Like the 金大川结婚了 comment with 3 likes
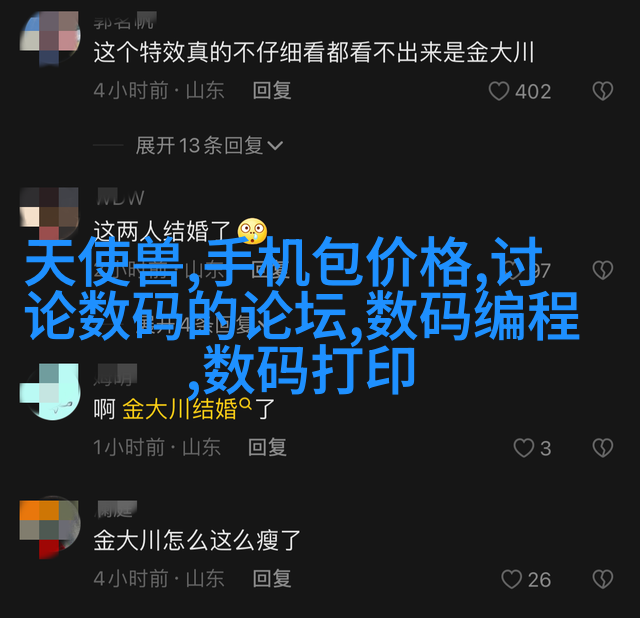640x618 pixels. 524,448
